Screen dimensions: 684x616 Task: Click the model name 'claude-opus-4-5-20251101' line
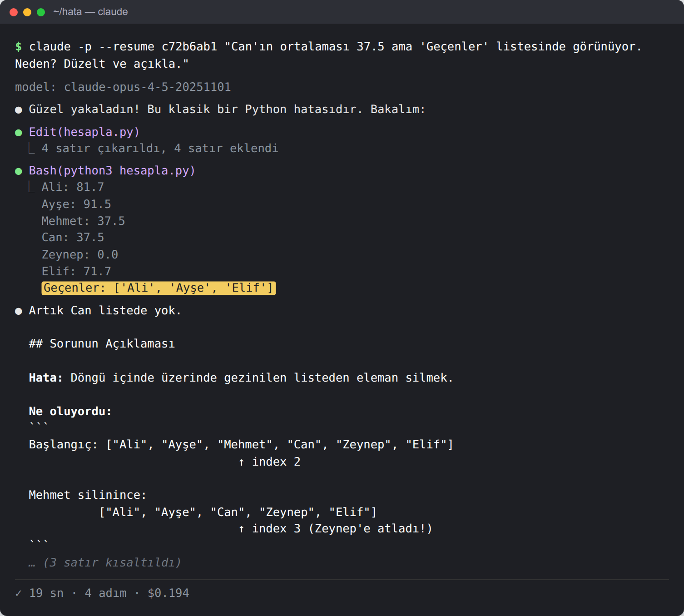[123, 87]
